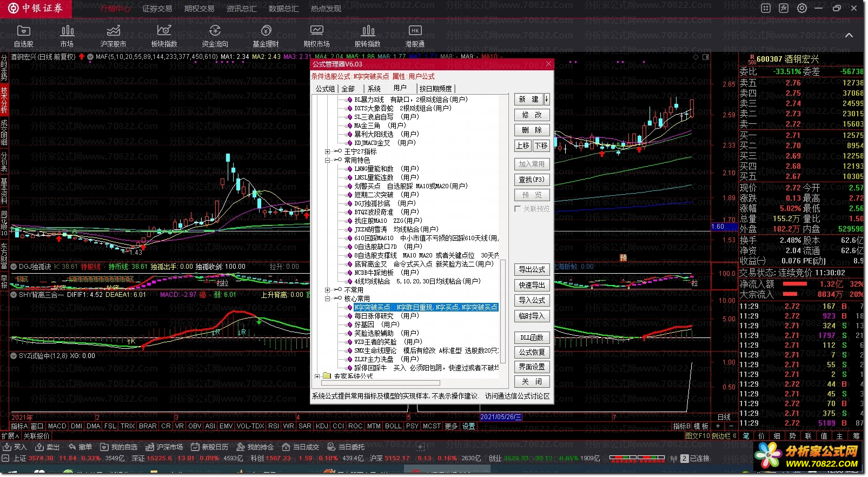Viewport: 868px width, 477px height.
Task: Open the 数据总汇 menu
Action: click(284, 9)
